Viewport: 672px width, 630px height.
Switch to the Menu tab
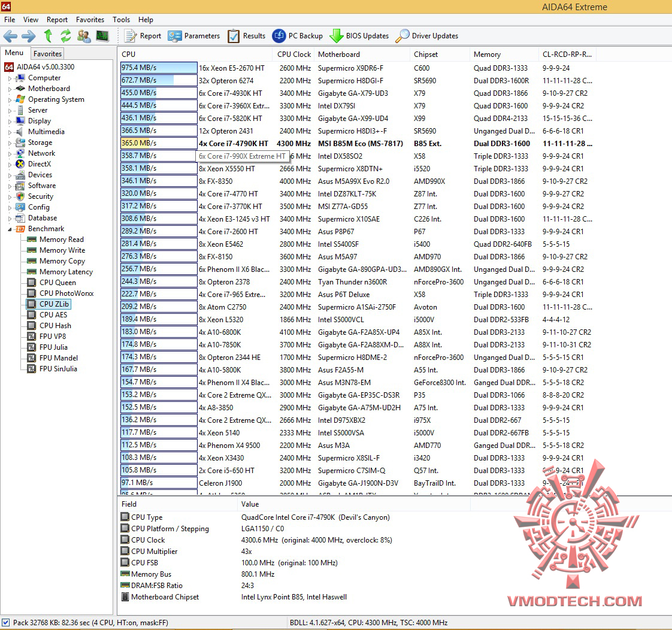(14, 53)
